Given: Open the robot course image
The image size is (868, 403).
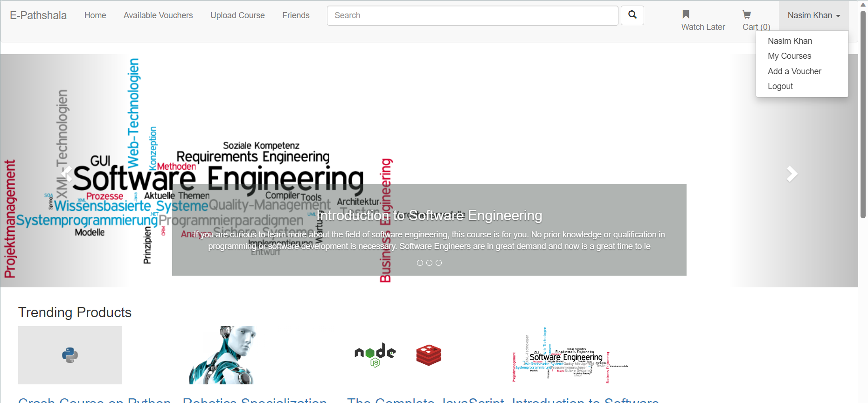Looking at the screenshot, I should [x=223, y=355].
